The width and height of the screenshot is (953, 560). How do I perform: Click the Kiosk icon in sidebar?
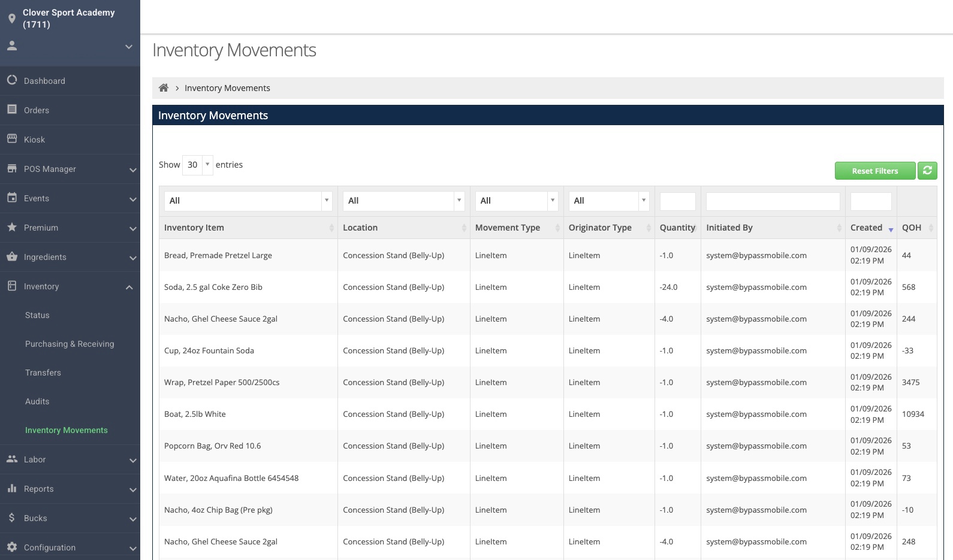click(12, 139)
